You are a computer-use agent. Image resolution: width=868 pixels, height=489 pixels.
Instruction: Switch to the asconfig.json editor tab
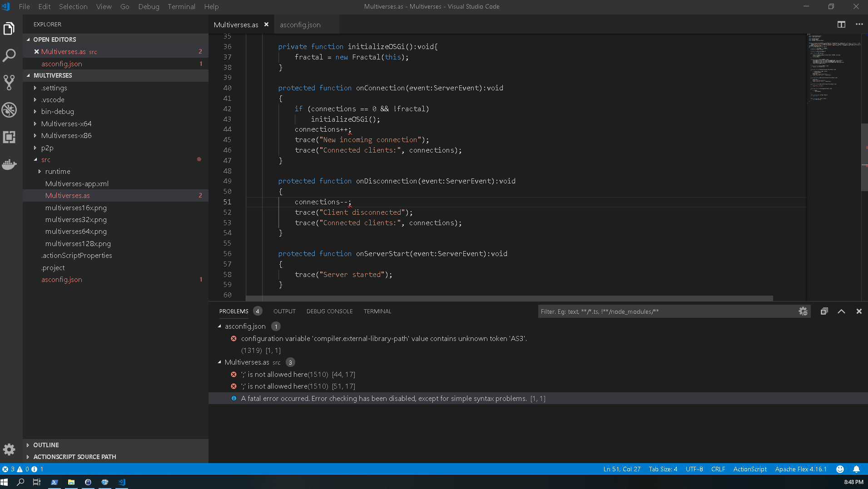coord(300,25)
